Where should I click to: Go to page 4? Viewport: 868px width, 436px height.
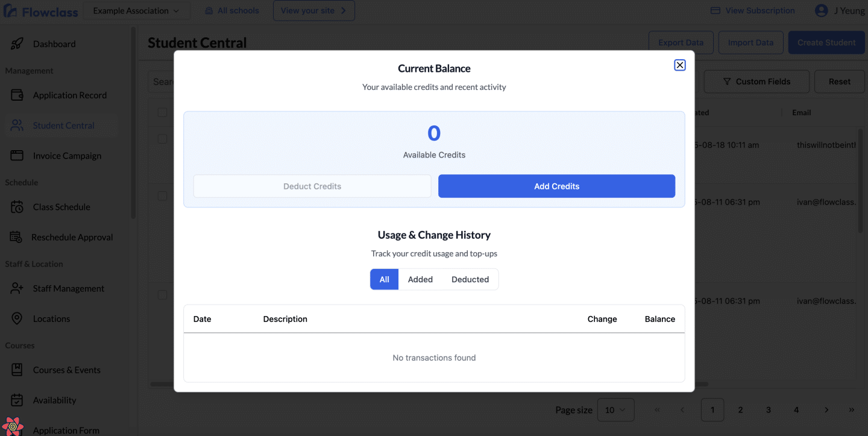796,410
